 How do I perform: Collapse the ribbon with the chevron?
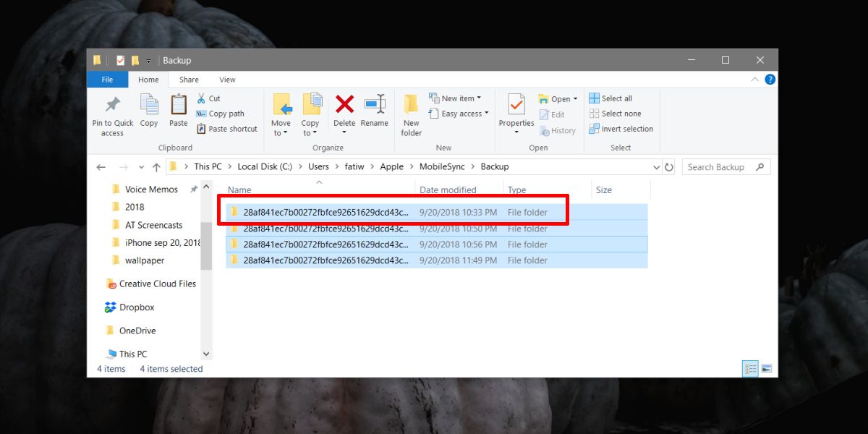tap(755, 80)
